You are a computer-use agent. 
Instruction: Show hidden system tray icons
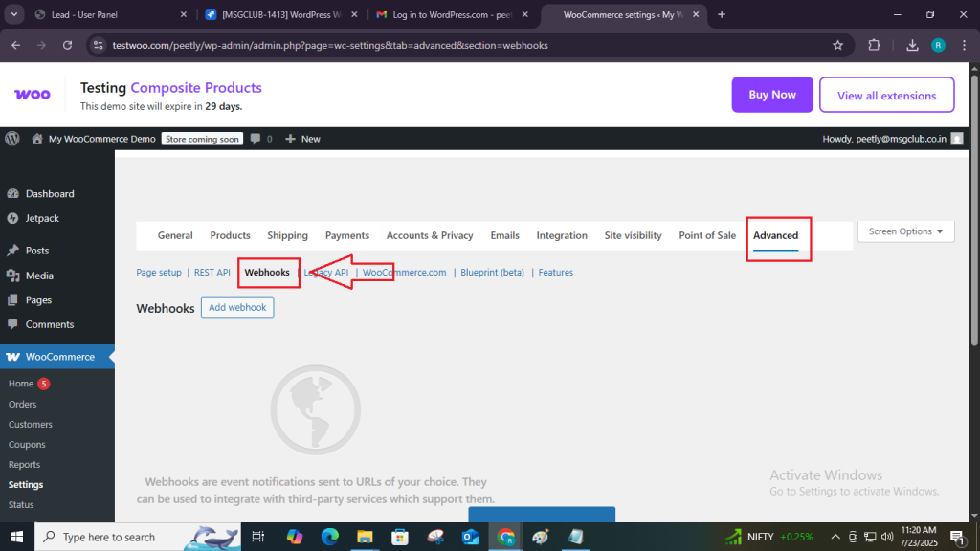(835, 537)
